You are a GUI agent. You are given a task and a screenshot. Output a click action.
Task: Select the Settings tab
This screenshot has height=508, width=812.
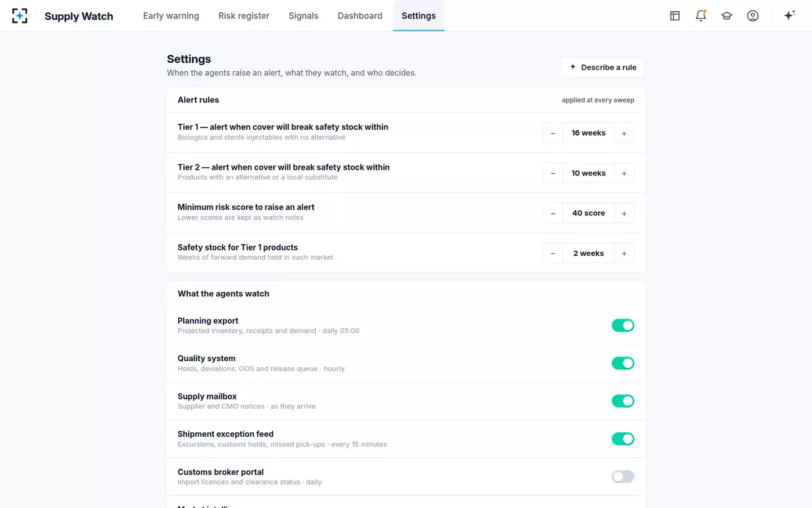point(418,16)
